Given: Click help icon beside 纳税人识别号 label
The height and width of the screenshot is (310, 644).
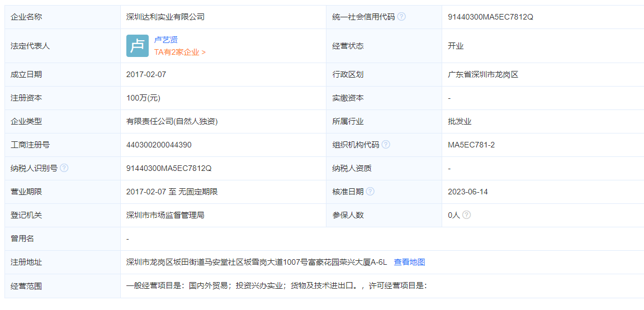Looking at the screenshot, I should click(64, 168).
